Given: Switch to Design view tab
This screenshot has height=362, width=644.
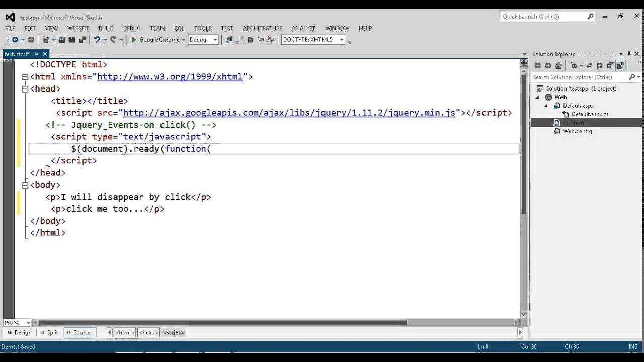Looking at the screenshot, I should 19,332.
